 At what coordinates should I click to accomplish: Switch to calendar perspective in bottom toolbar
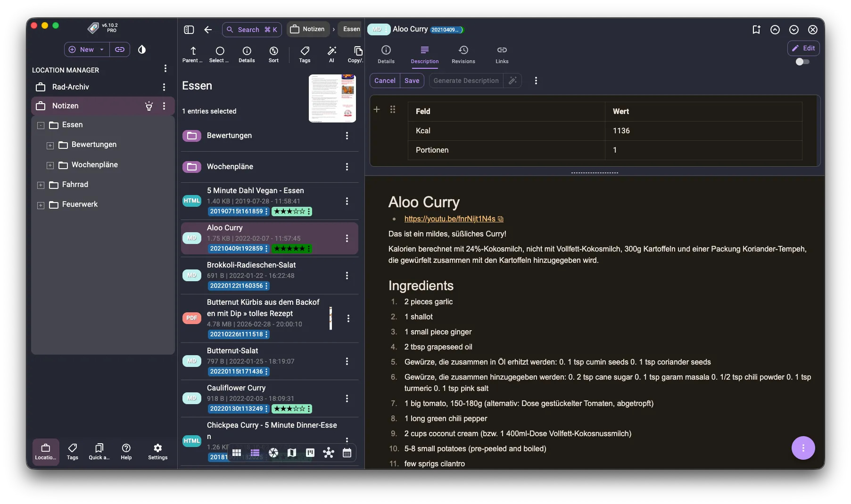(347, 453)
